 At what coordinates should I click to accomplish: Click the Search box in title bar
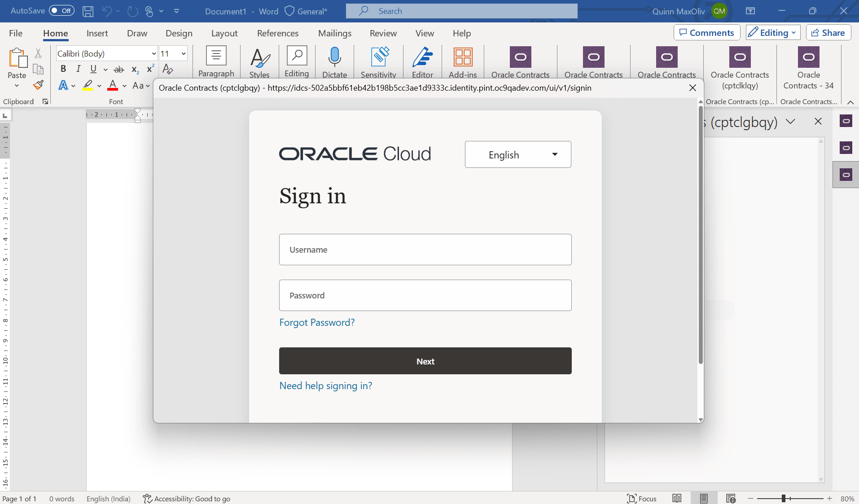click(x=461, y=11)
